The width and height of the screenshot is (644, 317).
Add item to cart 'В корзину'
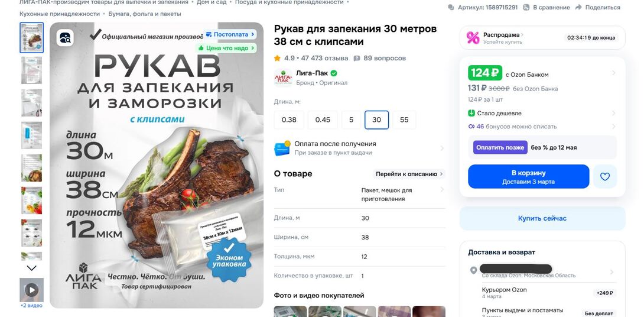click(x=529, y=176)
